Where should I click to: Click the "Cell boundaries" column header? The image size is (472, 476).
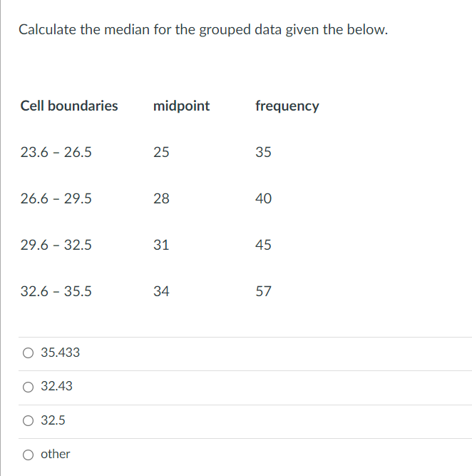tap(69, 106)
